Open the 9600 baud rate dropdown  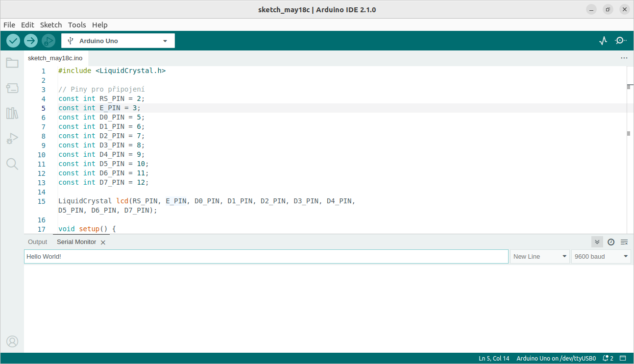click(x=601, y=257)
